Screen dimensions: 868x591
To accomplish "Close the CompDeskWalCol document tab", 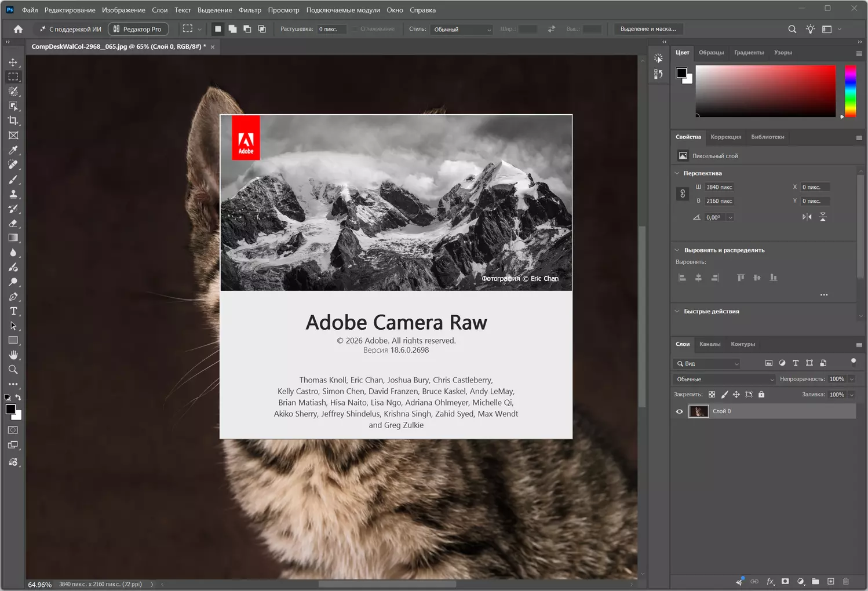I will [x=213, y=47].
